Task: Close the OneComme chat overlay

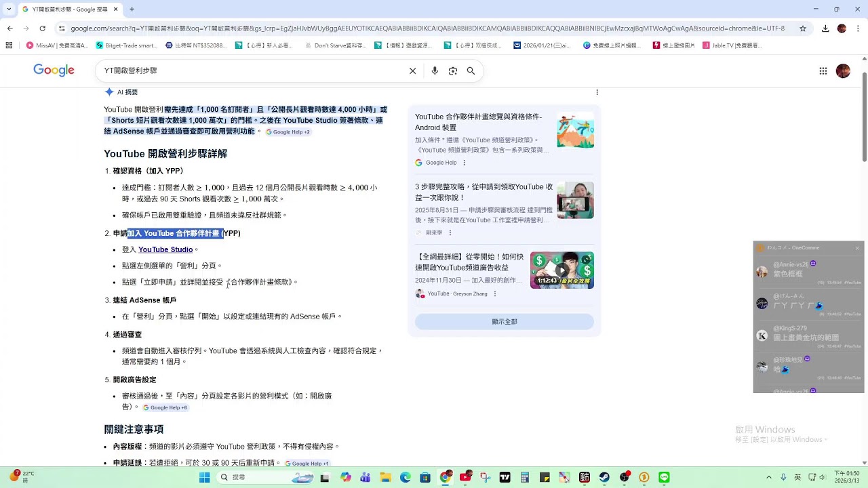Action: pos(857,248)
